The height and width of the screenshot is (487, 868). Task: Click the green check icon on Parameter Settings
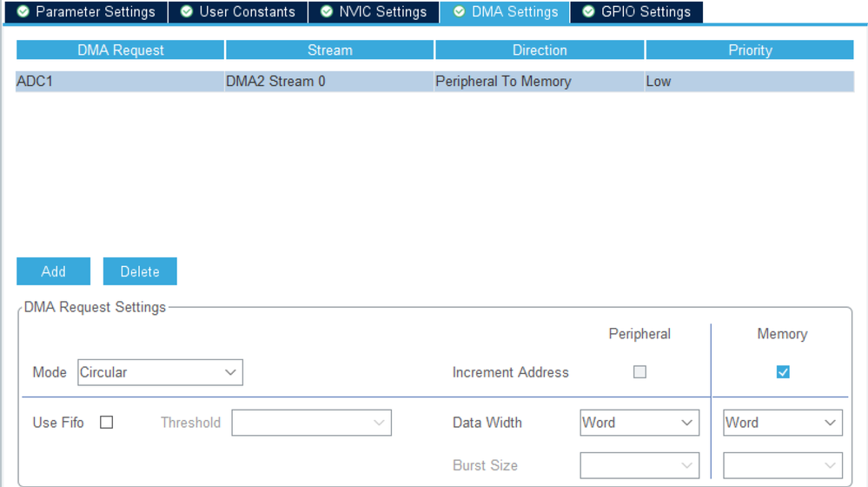(x=23, y=11)
